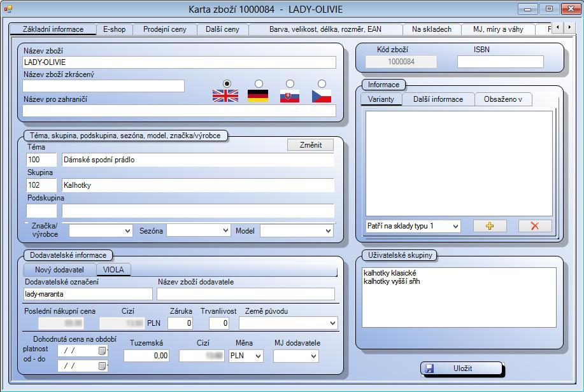Click the yellow plus add-variant icon
Screen dimensions: 584x392
(490, 226)
